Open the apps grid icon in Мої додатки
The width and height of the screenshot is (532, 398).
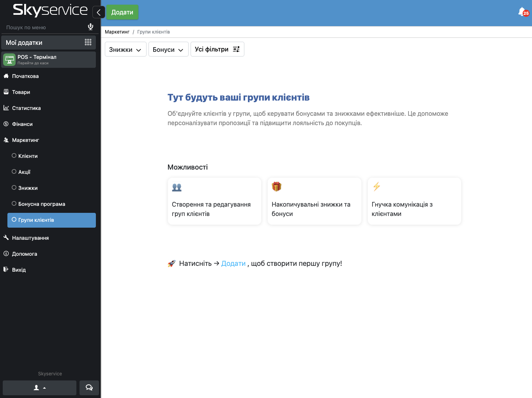pyautogui.click(x=88, y=42)
